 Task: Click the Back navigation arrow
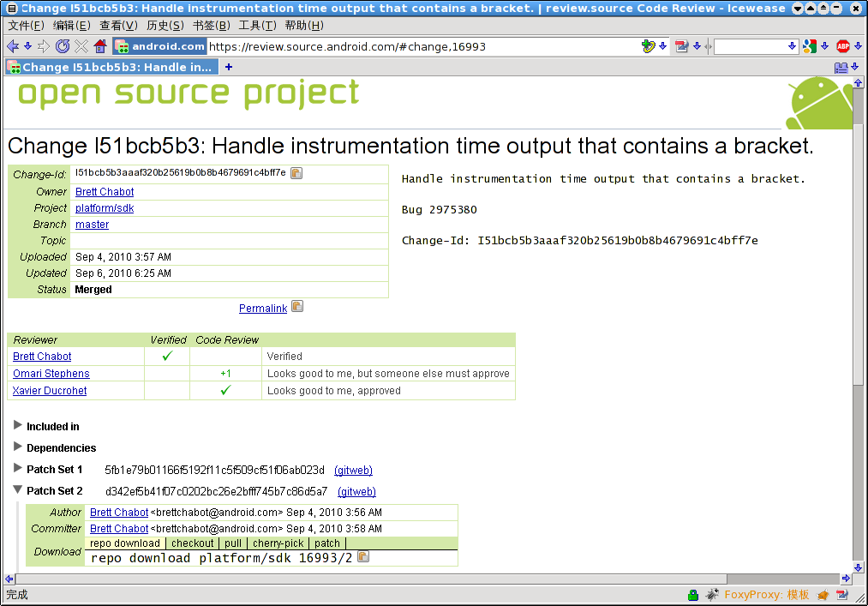tap(12, 46)
